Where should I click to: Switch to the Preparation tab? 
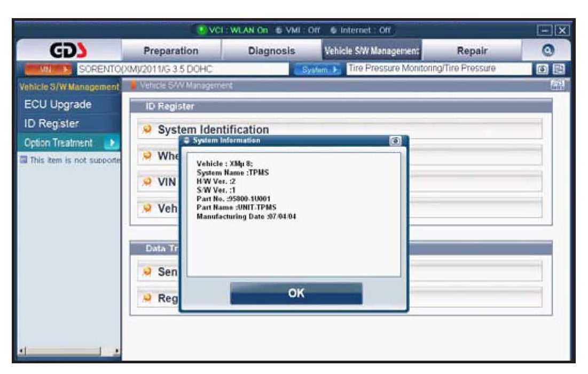(x=171, y=51)
